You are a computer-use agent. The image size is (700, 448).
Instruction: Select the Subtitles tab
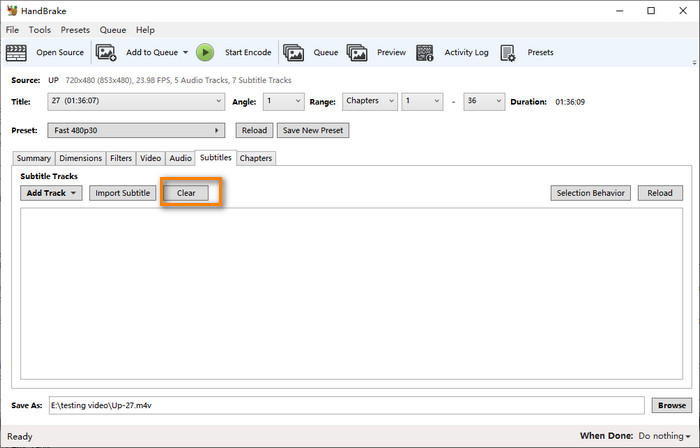click(216, 158)
